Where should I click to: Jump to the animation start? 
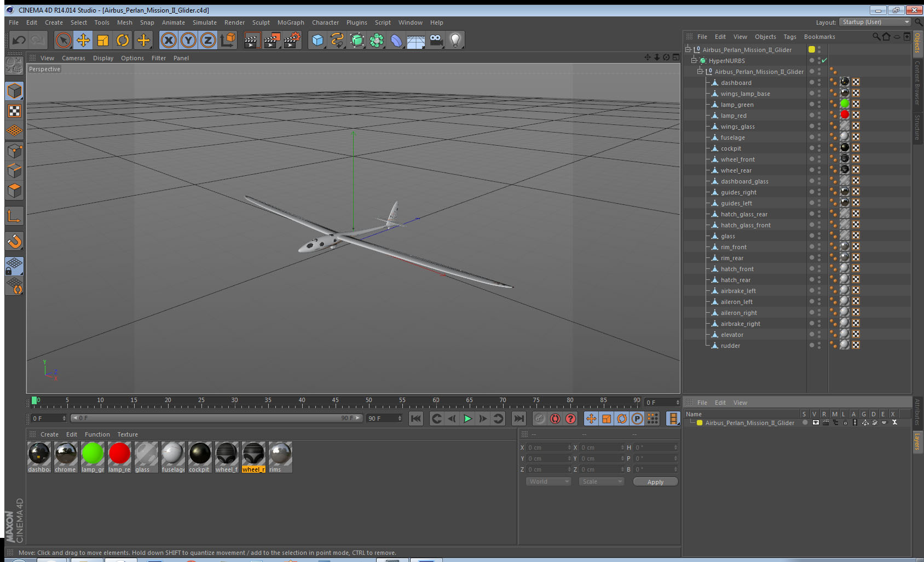[416, 418]
